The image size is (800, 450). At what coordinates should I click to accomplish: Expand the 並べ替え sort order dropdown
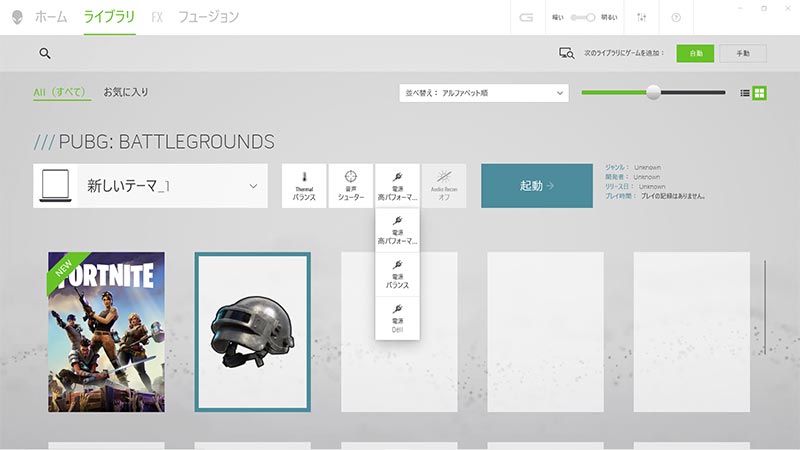click(x=483, y=93)
